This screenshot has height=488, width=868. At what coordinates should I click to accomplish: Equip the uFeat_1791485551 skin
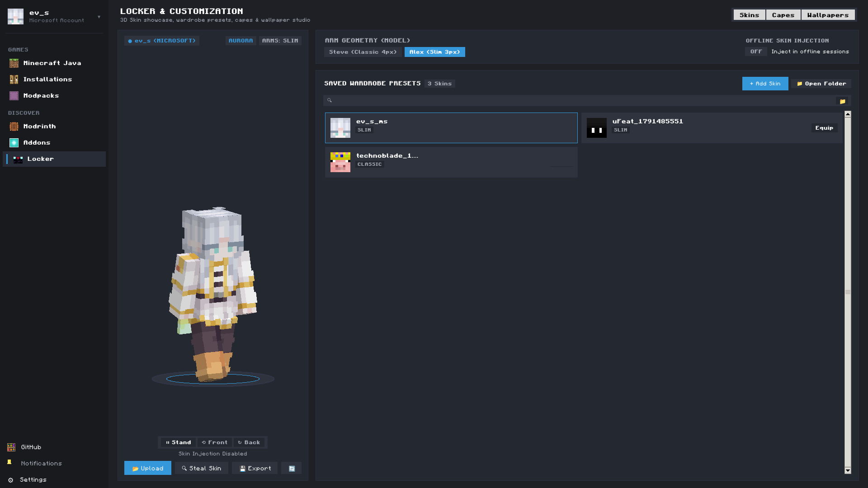point(824,128)
